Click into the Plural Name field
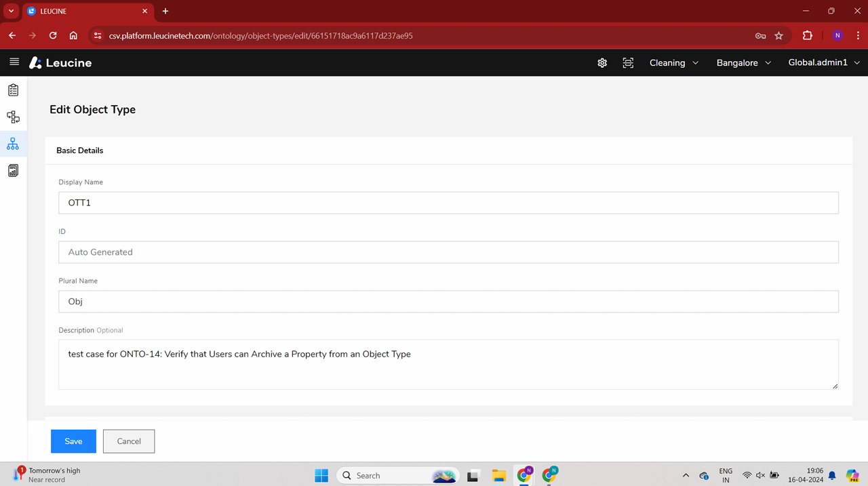Image resolution: width=868 pixels, height=486 pixels. (448, 302)
